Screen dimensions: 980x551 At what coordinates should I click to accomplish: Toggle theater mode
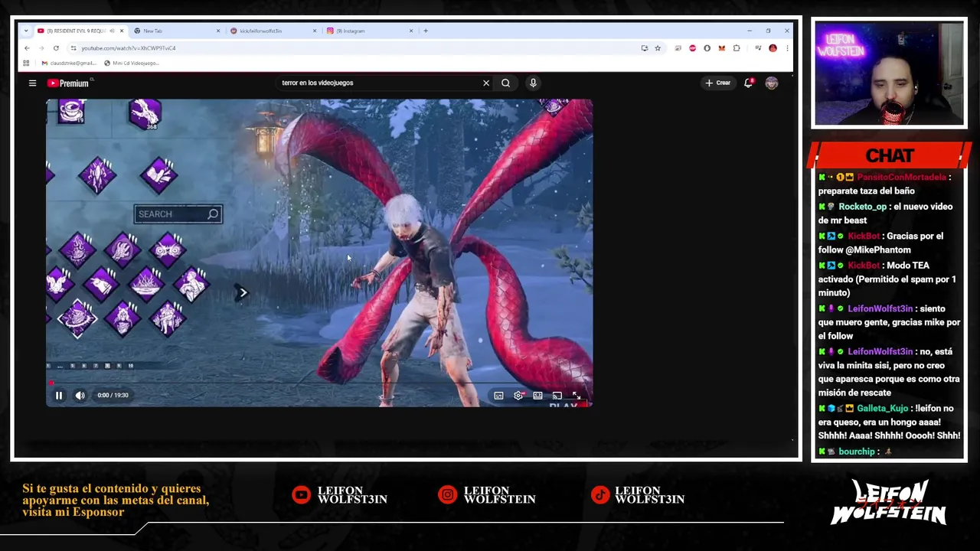click(537, 396)
